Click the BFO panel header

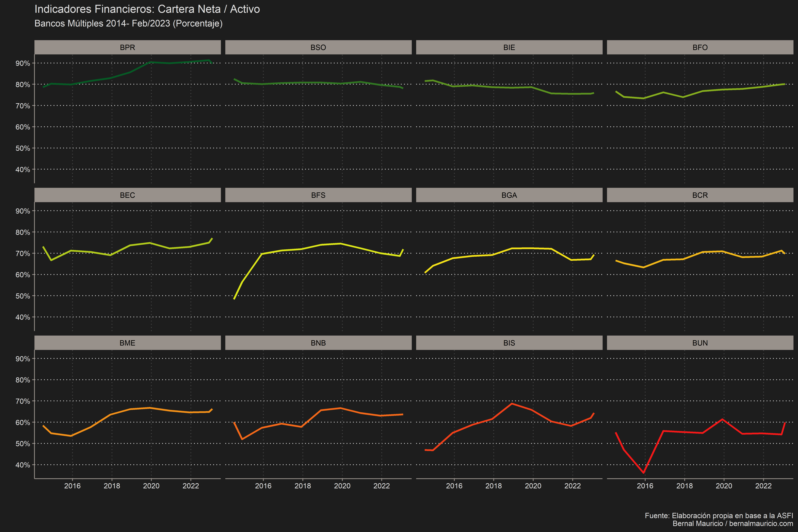700,47
